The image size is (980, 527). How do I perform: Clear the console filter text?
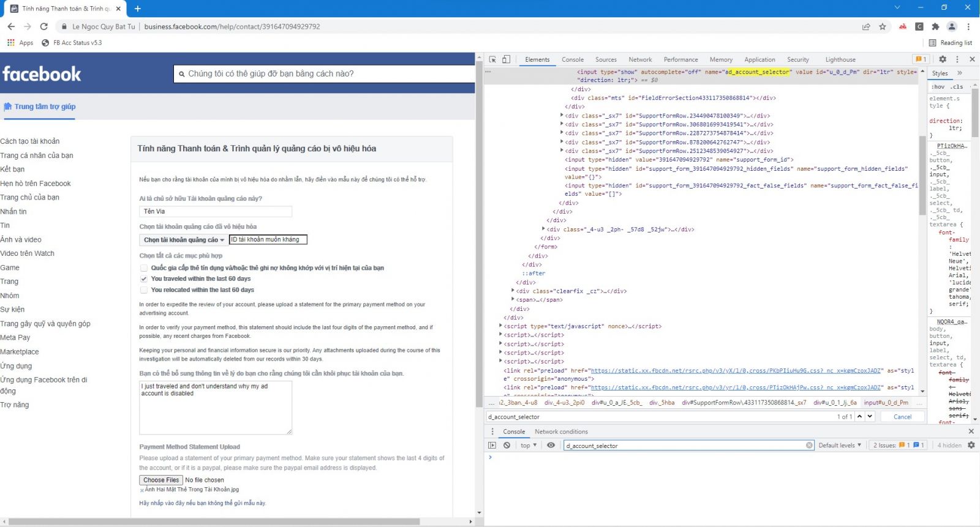[809, 446]
